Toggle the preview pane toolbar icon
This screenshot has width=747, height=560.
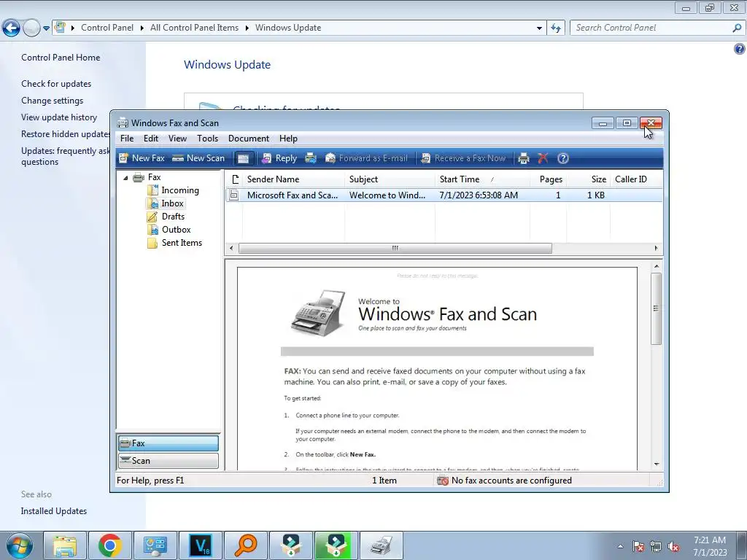(244, 158)
